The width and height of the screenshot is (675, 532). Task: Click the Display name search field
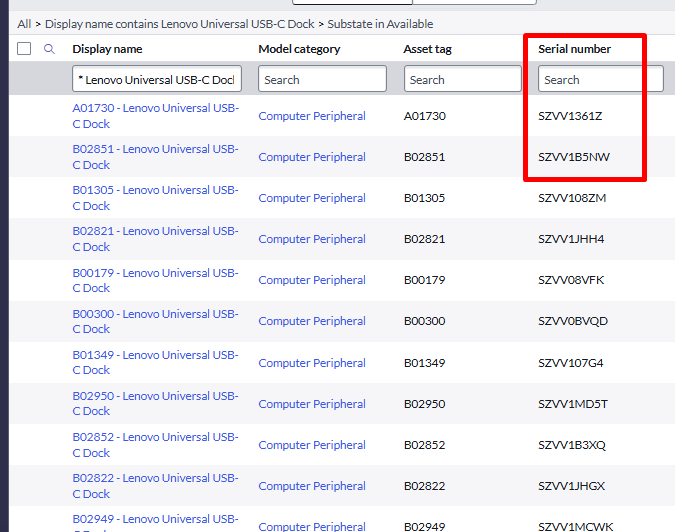[157, 79]
